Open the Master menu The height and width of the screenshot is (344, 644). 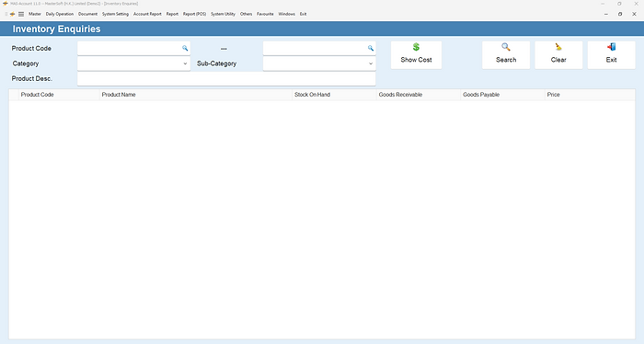tap(35, 14)
